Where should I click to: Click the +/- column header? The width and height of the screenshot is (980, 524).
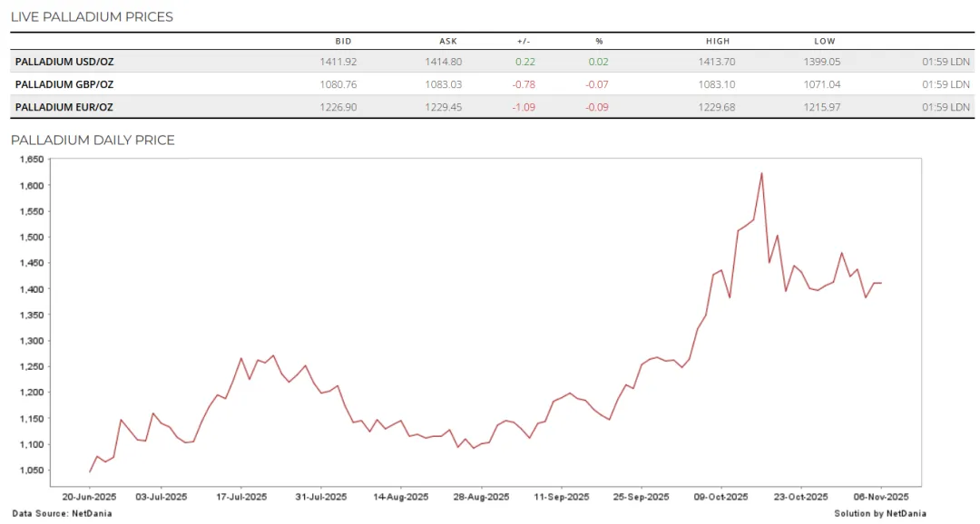point(524,41)
